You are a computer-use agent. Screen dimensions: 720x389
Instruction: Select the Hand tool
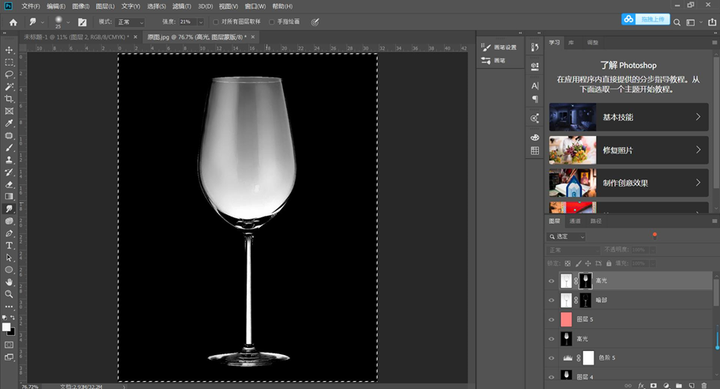pos(9,282)
